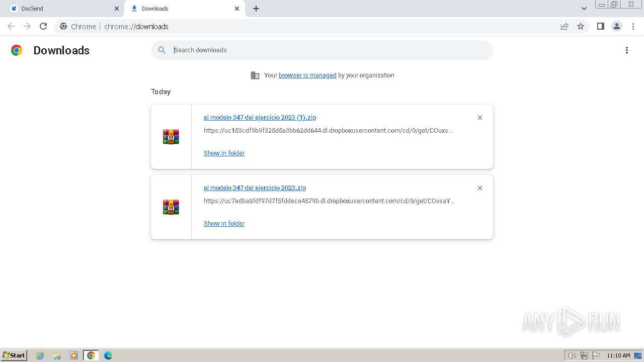This screenshot has width=644, height=362.
Task: Close the Downloads tab
Action: click(x=237, y=9)
